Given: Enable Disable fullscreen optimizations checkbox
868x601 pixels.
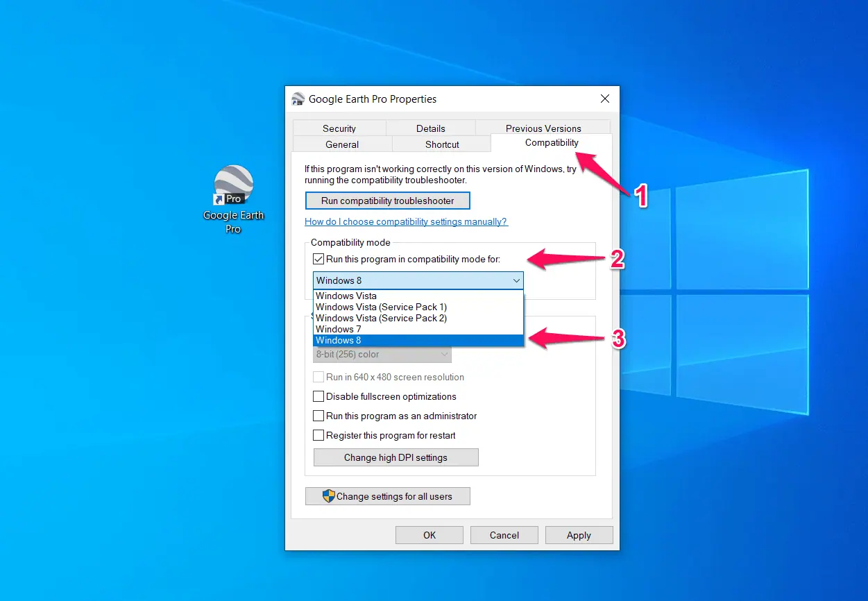Looking at the screenshot, I should [318, 396].
